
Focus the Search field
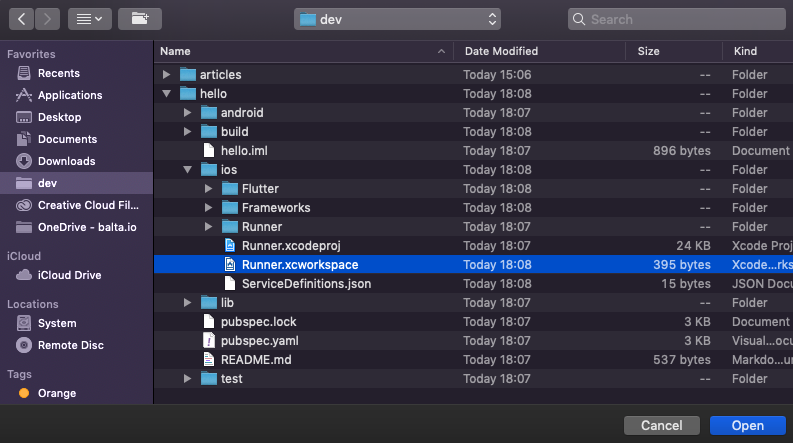tap(677, 19)
